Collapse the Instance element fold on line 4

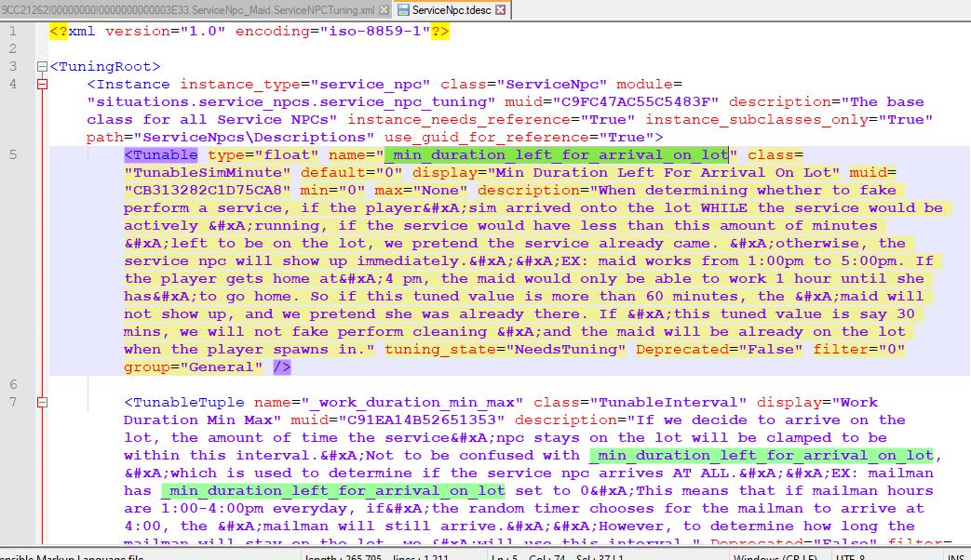click(x=41, y=85)
